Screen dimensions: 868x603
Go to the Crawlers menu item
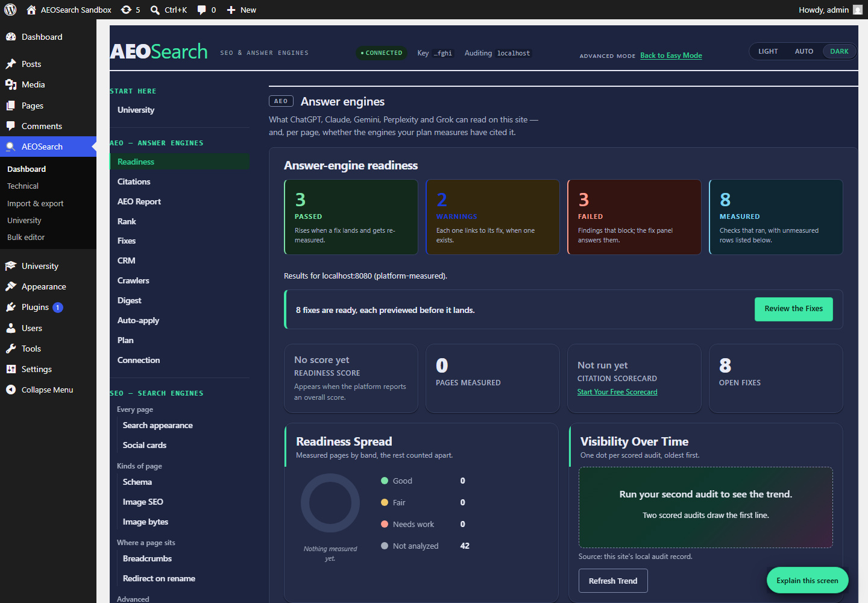coord(133,280)
